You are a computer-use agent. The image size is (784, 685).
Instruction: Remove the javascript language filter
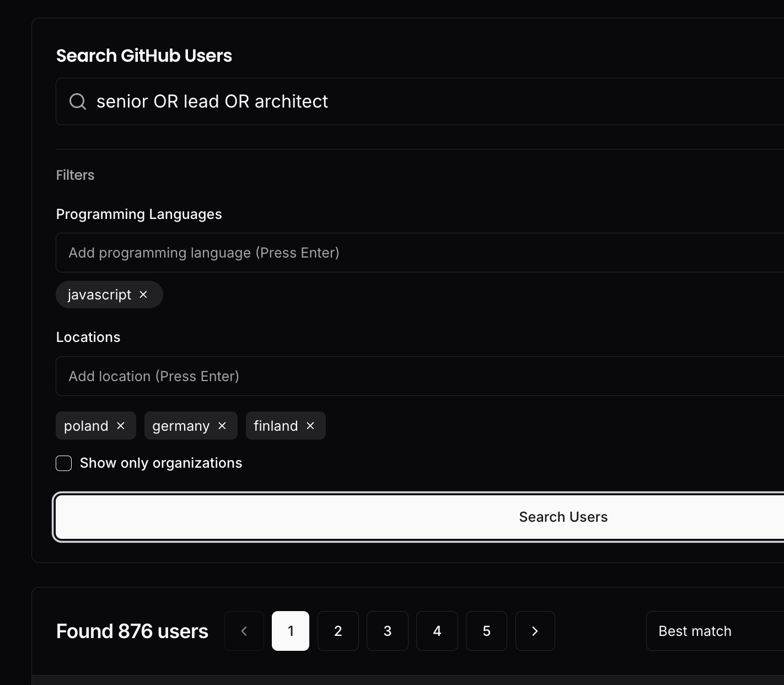(143, 295)
